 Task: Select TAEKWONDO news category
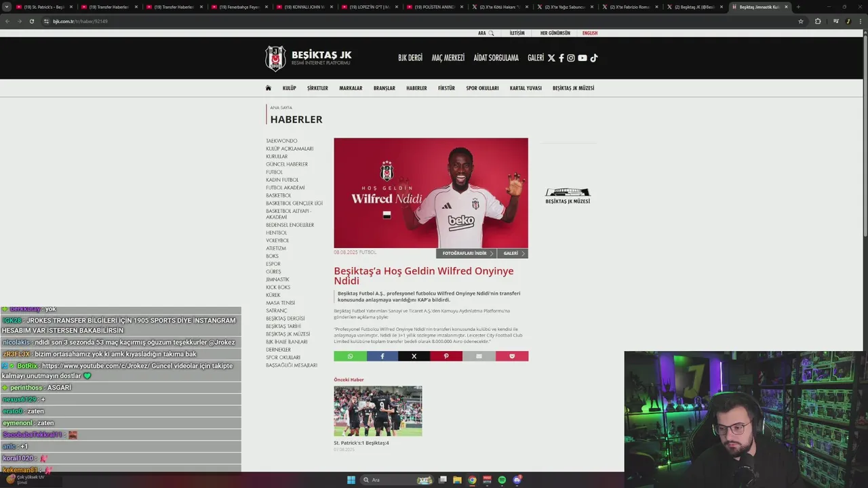[x=281, y=141]
